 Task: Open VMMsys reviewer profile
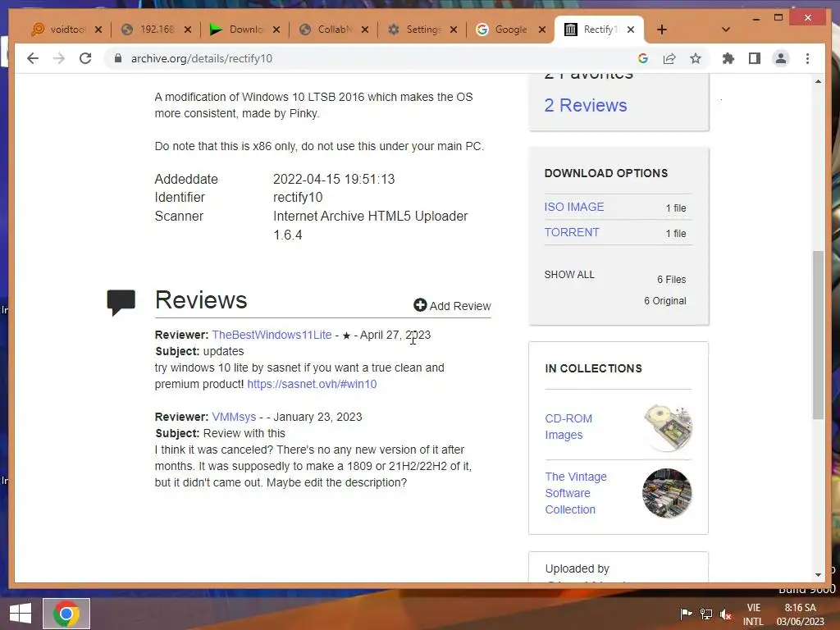[234, 417]
